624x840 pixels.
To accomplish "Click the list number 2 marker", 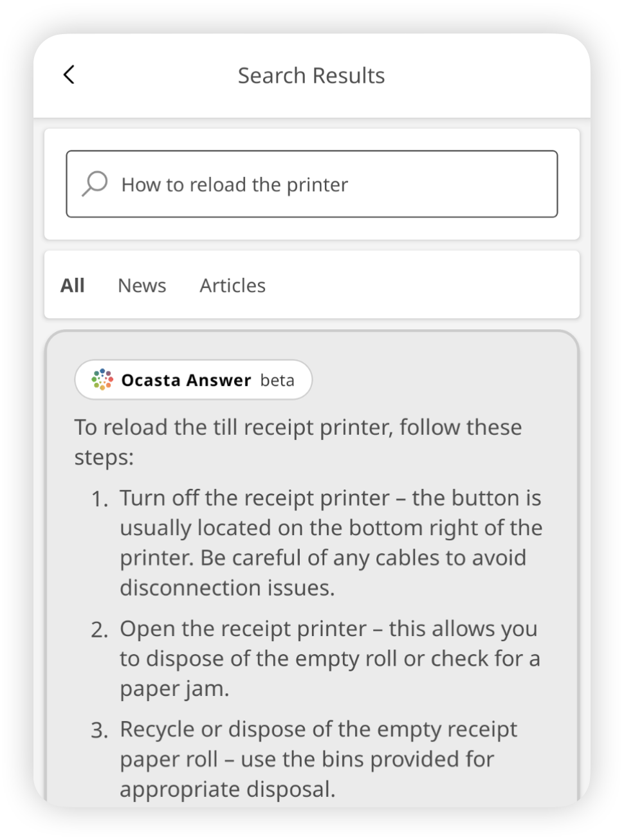I will 99,630.
